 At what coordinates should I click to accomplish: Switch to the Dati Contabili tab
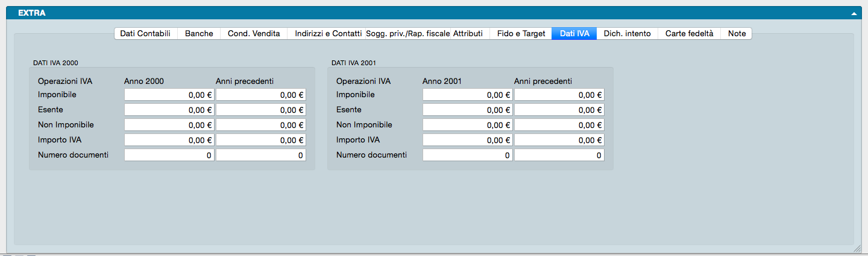(x=145, y=34)
